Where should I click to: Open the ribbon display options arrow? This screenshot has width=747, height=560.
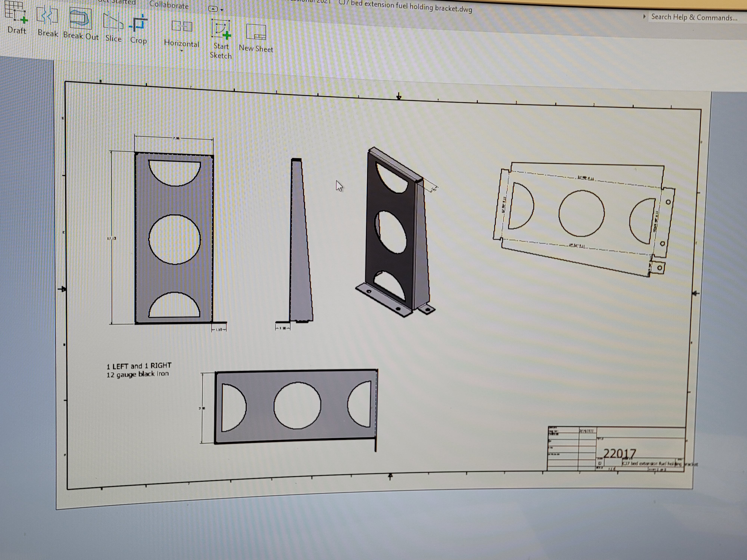pos(222,10)
